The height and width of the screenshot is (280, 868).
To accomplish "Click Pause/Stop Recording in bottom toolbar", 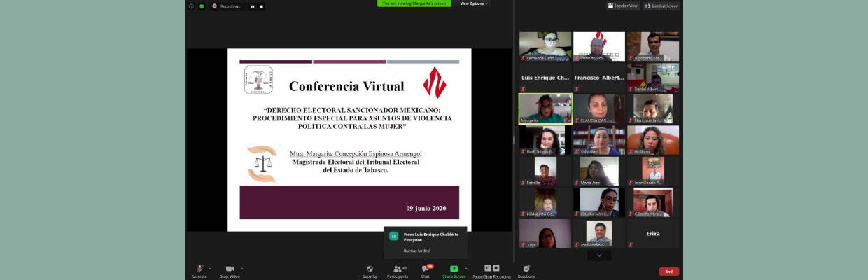I will point(491,269).
